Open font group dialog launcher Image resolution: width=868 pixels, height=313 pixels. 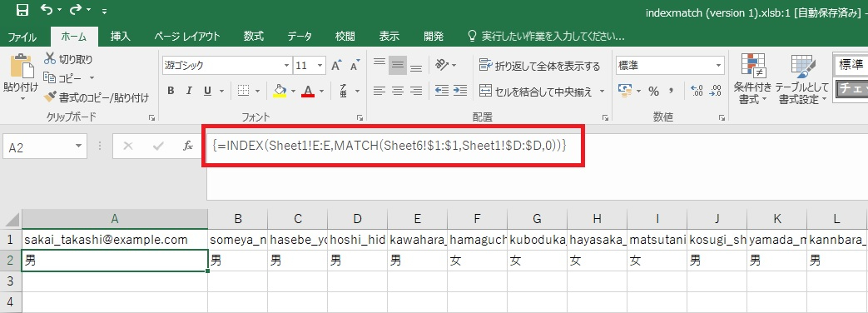coord(360,117)
